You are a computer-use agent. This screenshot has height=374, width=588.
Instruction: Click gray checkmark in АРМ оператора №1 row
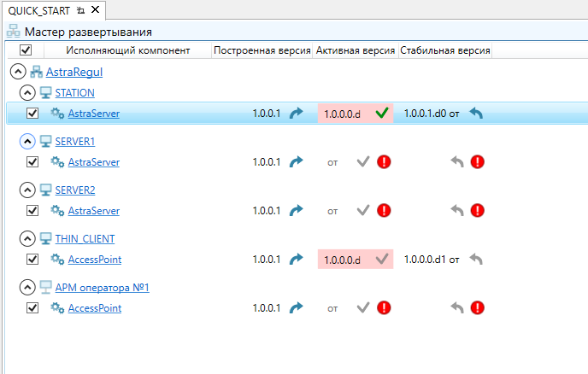click(x=363, y=307)
